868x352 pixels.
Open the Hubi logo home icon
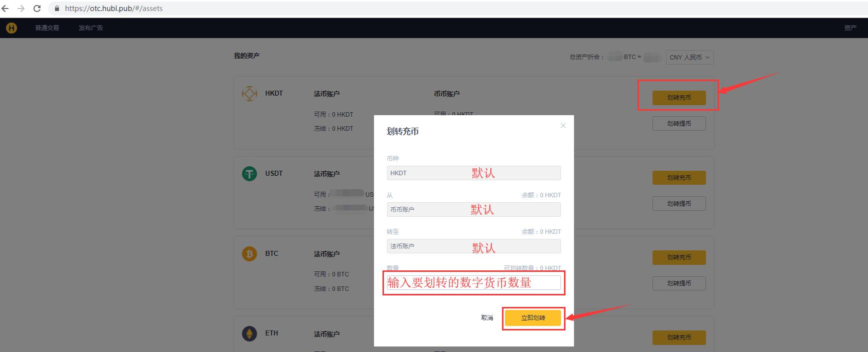11,28
